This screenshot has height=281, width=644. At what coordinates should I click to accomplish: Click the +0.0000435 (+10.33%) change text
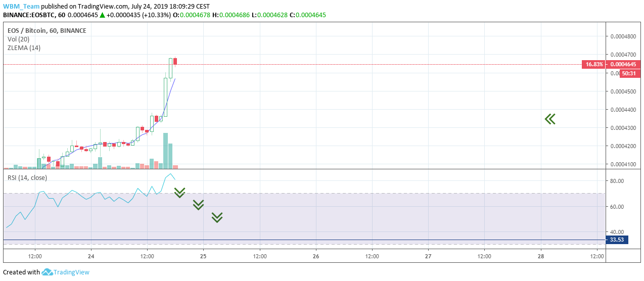pyautogui.click(x=139, y=15)
